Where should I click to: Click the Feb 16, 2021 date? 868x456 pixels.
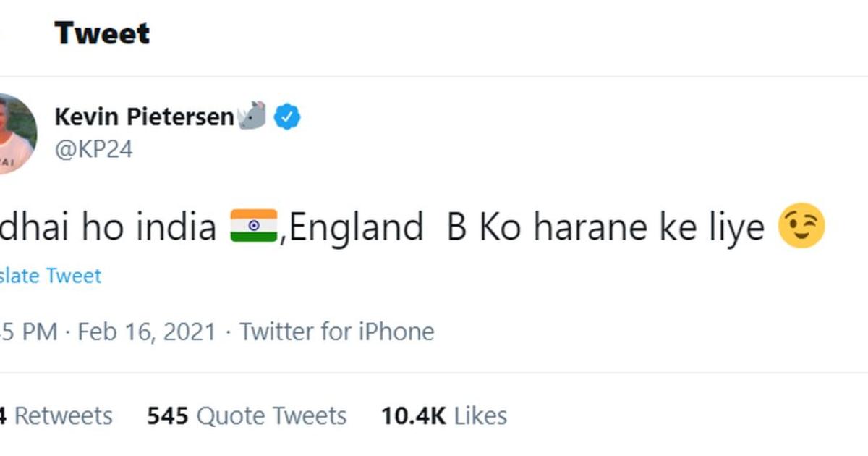[x=147, y=332]
